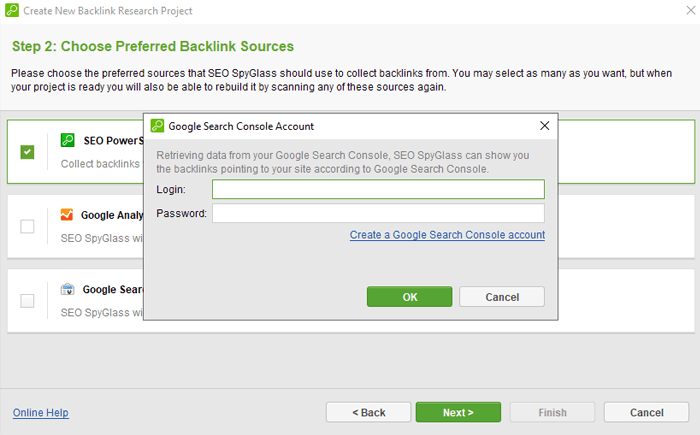This screenshot has width=700, height=435.
Task: Focus the Login input field
Action: tap(378, 189)
